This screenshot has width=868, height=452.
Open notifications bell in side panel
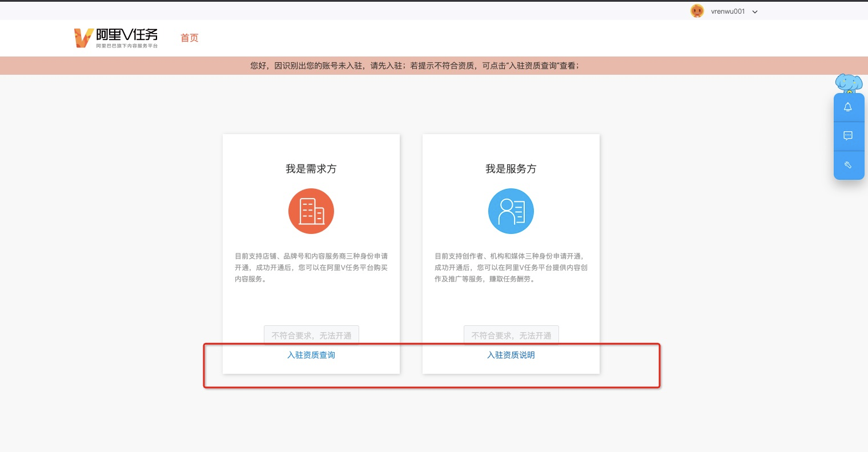(x=848, y=107)
